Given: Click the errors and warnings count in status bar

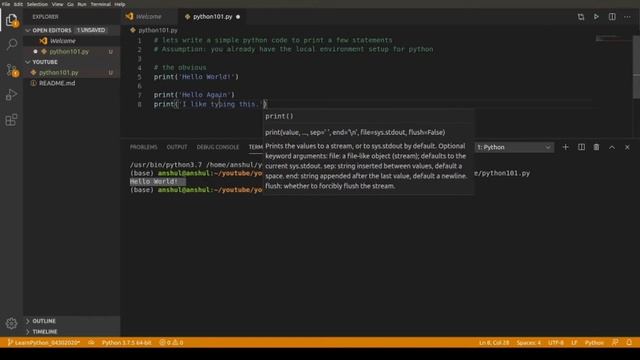Looking at the screenshot, I should (171, 342).
